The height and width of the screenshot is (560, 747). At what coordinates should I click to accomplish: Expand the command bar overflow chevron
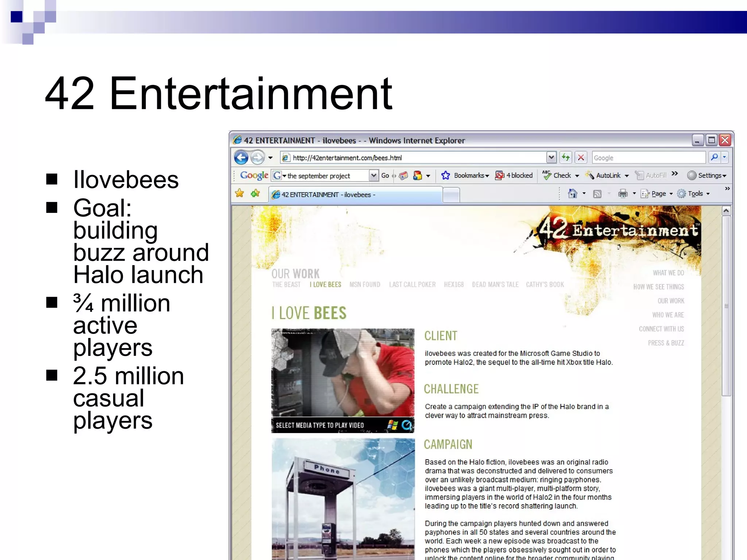(x=727, y=188)
